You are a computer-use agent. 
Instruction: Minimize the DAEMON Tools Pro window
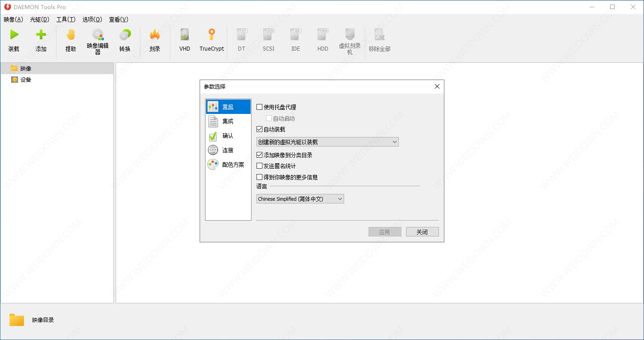[592, 7]
